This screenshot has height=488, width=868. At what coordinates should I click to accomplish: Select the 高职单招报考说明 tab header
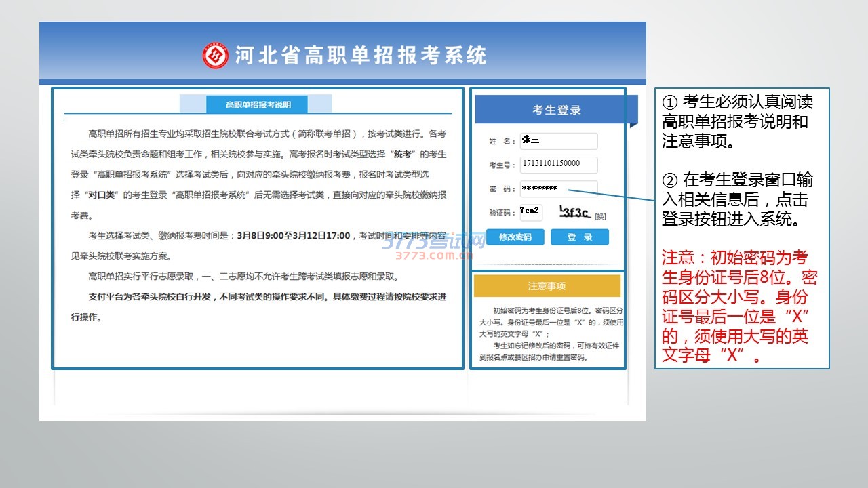(x=258, y=104)
